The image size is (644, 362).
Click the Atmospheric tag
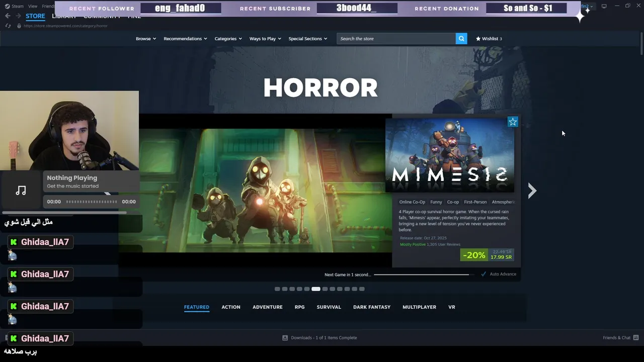tap(503, 202)
